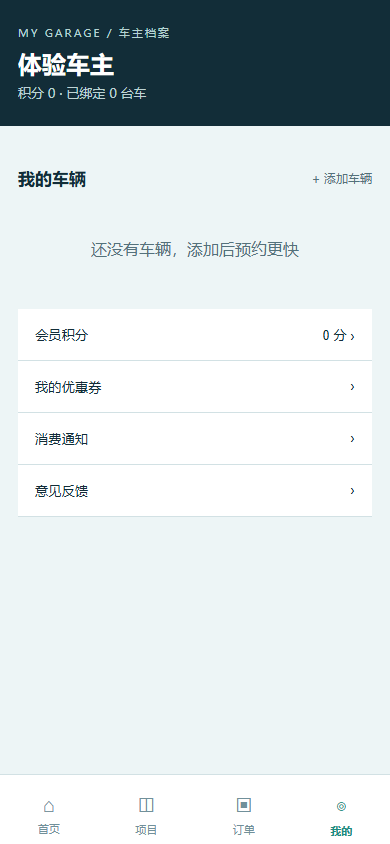Expand the chevron on 意见反馈 row

(352, 490)
